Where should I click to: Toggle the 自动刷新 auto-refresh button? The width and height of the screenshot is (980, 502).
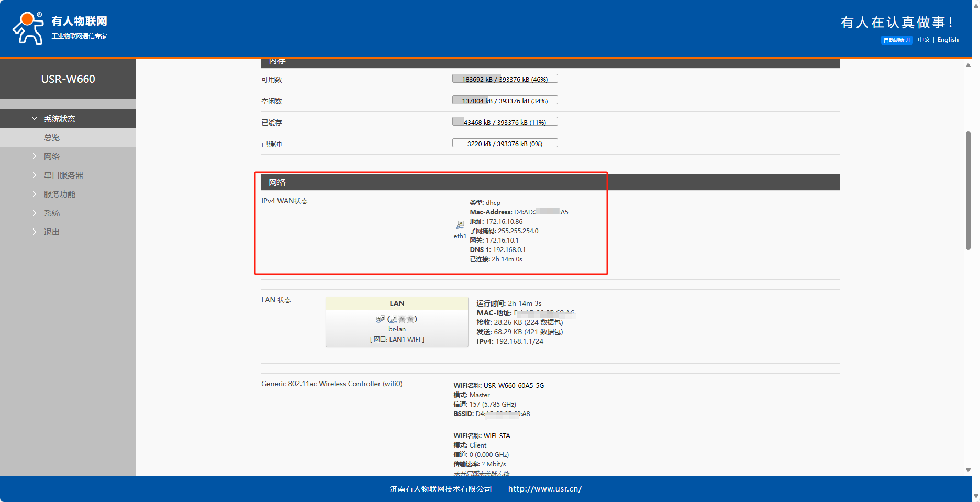tap(897, 40)
